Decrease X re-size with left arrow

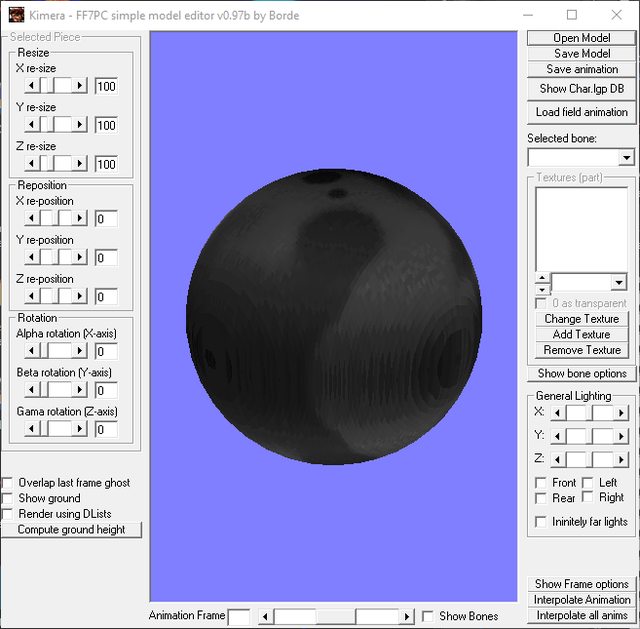coord(31,86)
